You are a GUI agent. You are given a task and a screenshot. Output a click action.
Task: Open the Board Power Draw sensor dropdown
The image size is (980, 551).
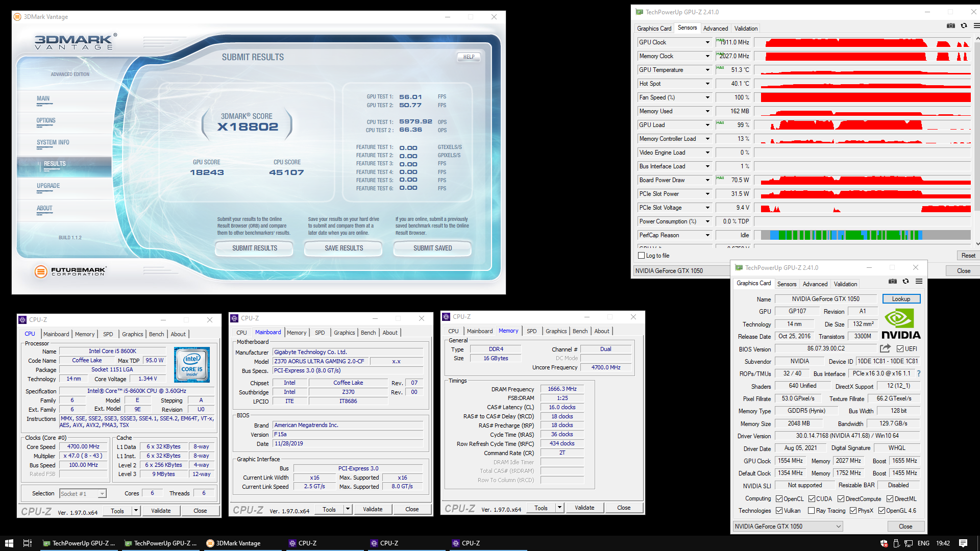click(707, 180)
